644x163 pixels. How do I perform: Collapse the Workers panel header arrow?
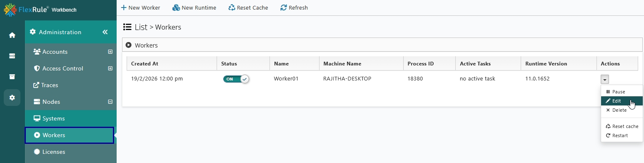pyautogui.click(x=129, y=45)
